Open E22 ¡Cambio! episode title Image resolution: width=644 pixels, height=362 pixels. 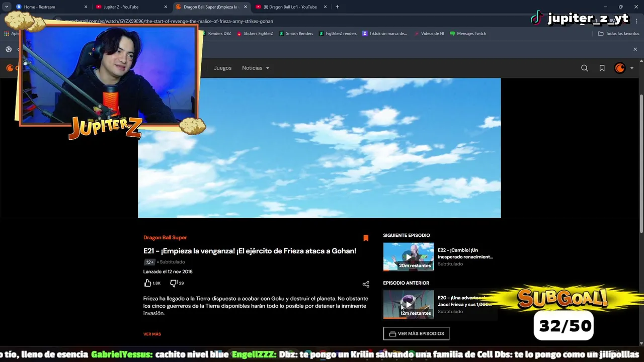[465, 253]
